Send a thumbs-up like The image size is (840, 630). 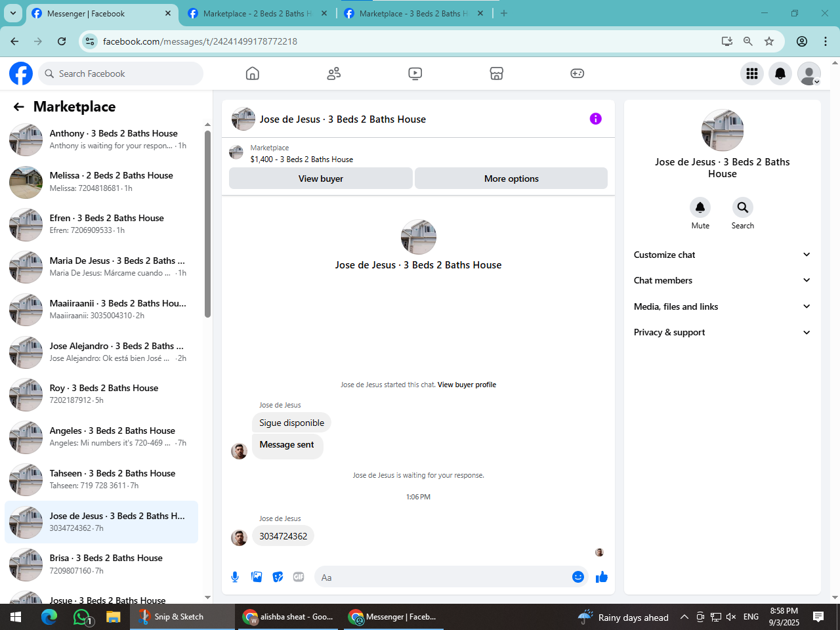click(x=602, y=577)
